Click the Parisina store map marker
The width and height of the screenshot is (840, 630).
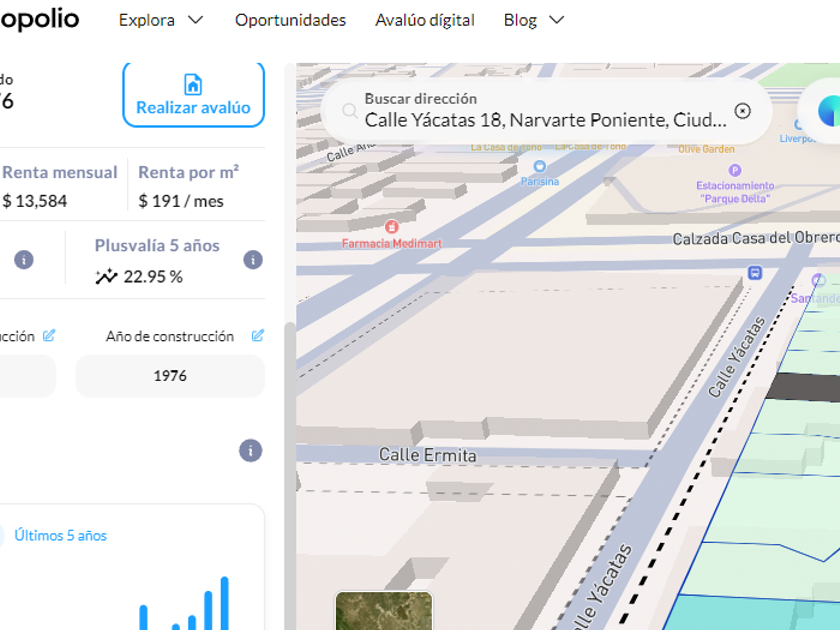click(539, 166)
